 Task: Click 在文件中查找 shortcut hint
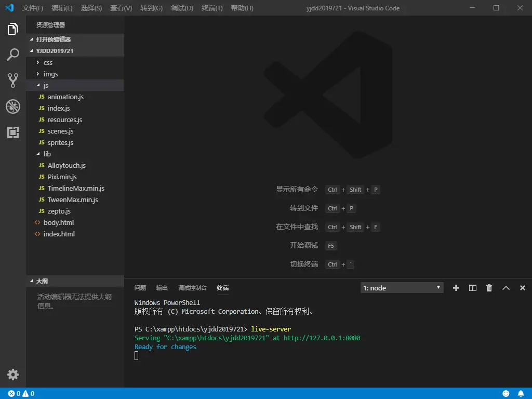(297, 227)
